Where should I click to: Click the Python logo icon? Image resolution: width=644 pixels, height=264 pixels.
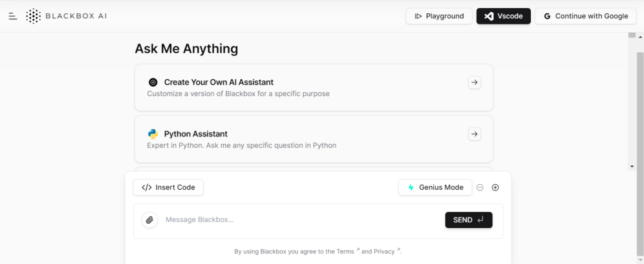(x=153, y=134)
